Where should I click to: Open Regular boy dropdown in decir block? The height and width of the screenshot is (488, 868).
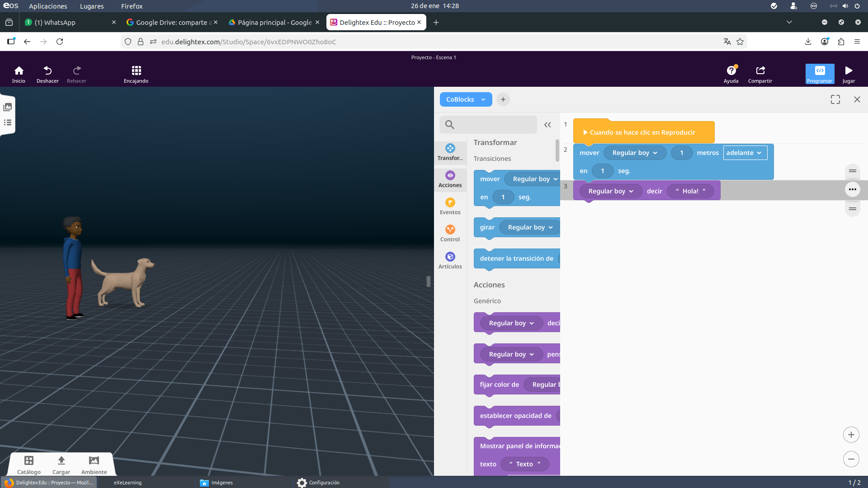(611, 191)
